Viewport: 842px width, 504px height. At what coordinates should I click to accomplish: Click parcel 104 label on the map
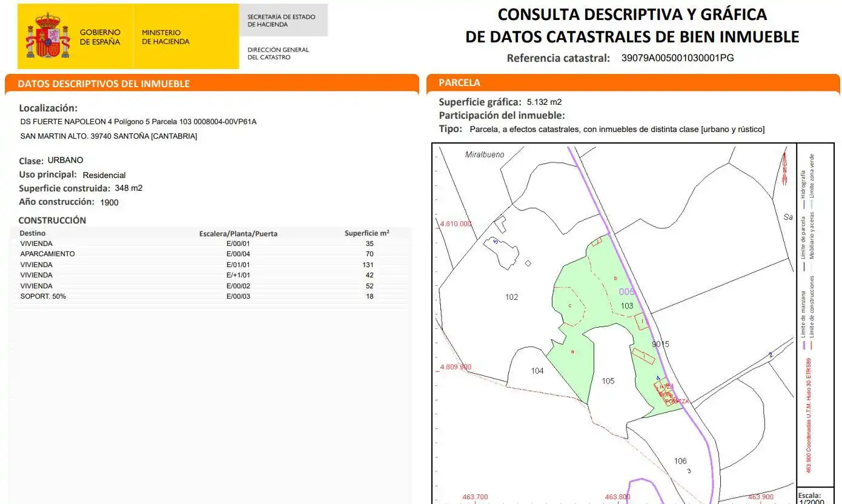click(537, 371)
